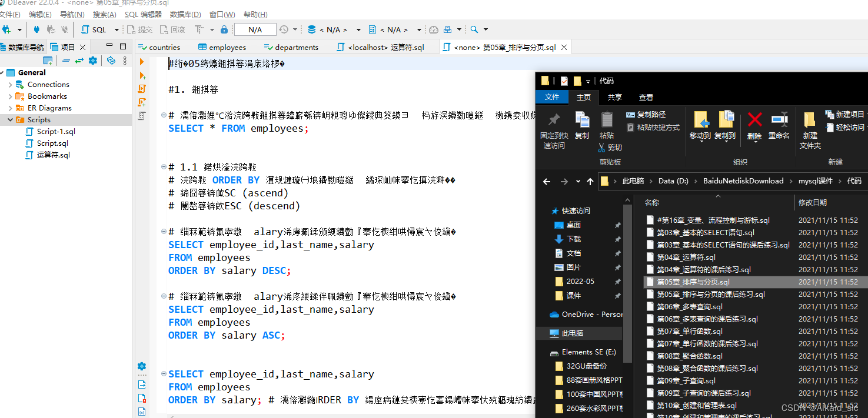The width and height of the screenshot is (868, 418).
Task: Click the explain execution plan icon
Action: click(142, 116)
